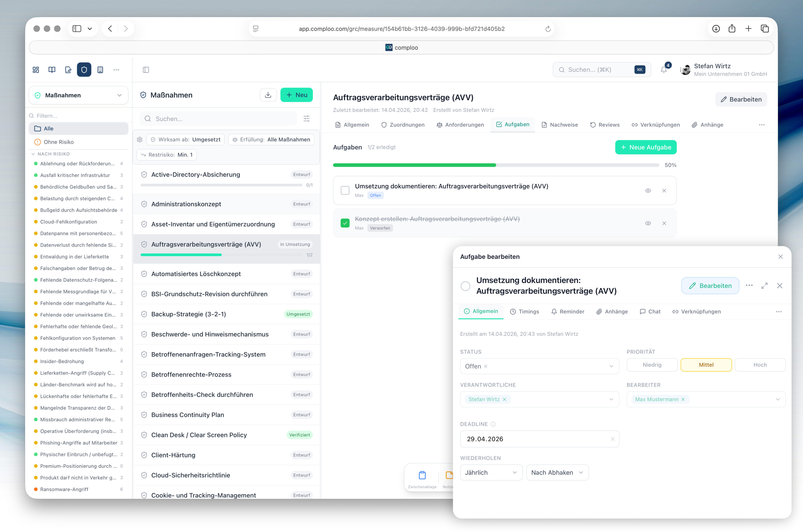Screen dimensions: 803x532
Task: Open the Timings tab in task dialog
Action: pos(524,311)
